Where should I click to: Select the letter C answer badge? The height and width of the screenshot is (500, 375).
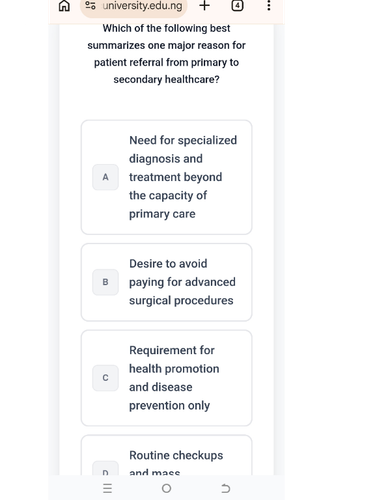(105, 378)
